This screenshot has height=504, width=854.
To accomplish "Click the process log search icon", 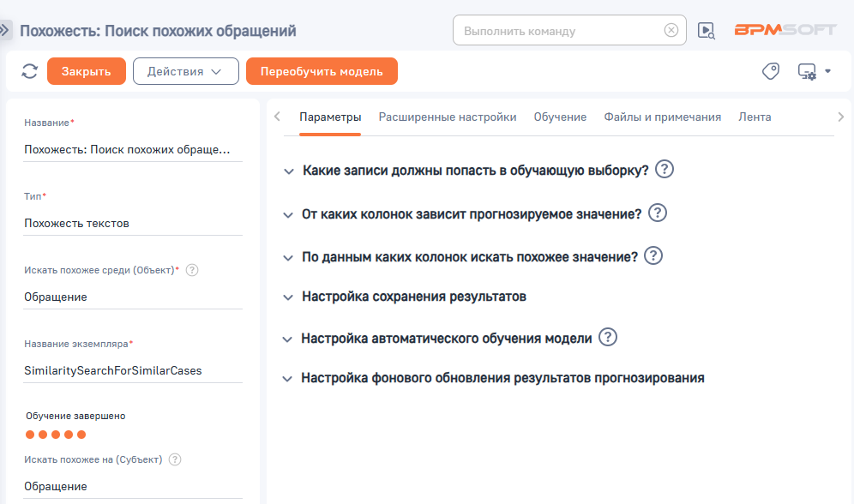I will point(706,30).
